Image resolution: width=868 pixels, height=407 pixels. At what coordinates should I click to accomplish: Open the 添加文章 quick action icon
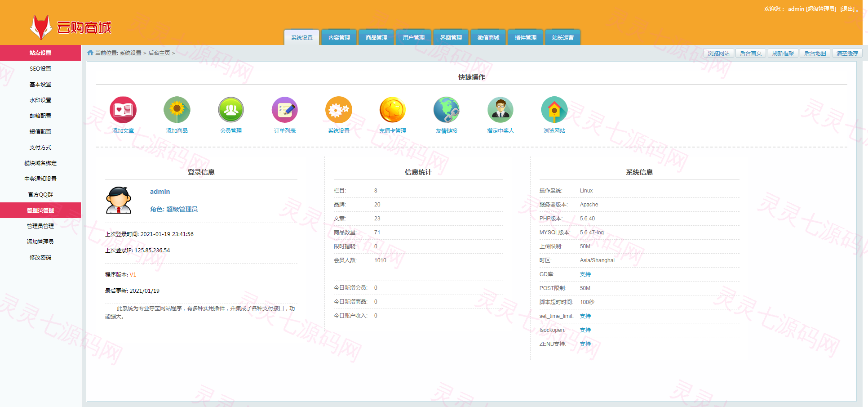[x=123, y=110]
